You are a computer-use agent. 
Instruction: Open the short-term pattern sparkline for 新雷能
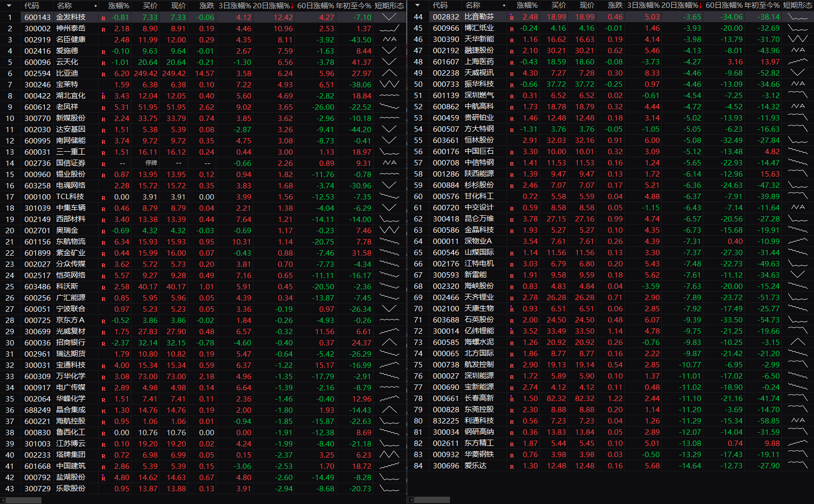click(798, 275)
